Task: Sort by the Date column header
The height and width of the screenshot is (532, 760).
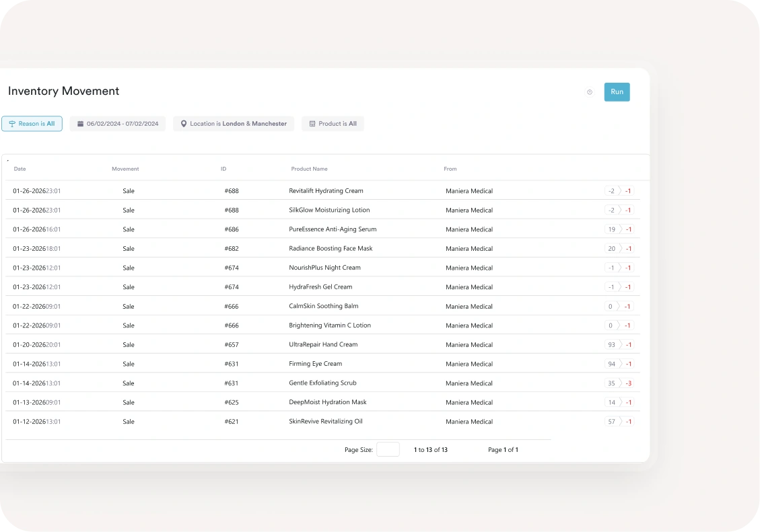Action: click(20, 169)
